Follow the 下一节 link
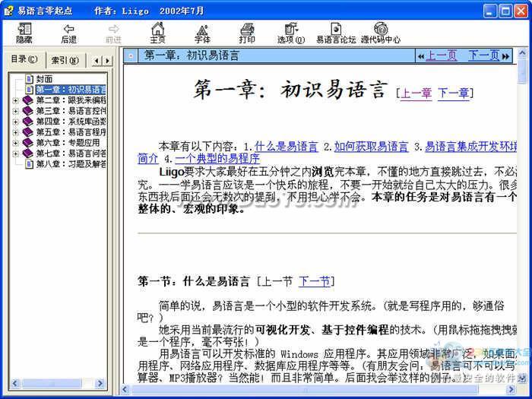The height and width of the screenshot is (399, 532). (x=314, y=281)
